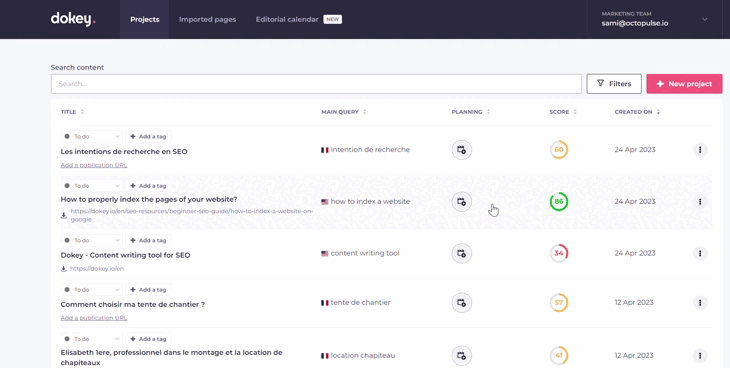
Task: Click the score 41 circle
Action: tap(559, 355)
